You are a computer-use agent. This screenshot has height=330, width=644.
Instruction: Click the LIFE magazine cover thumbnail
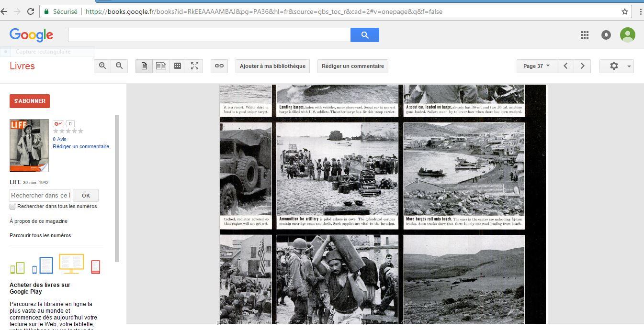coord(29,145)
